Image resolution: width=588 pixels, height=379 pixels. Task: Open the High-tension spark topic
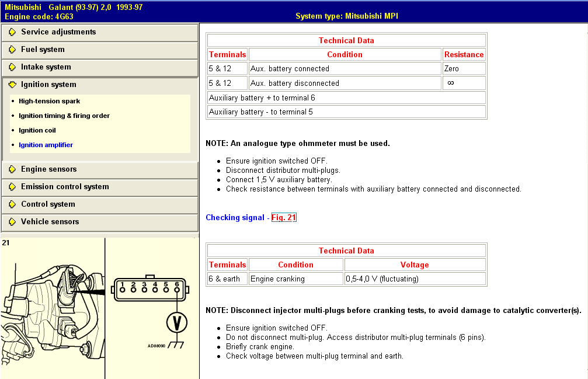[49, 101]
